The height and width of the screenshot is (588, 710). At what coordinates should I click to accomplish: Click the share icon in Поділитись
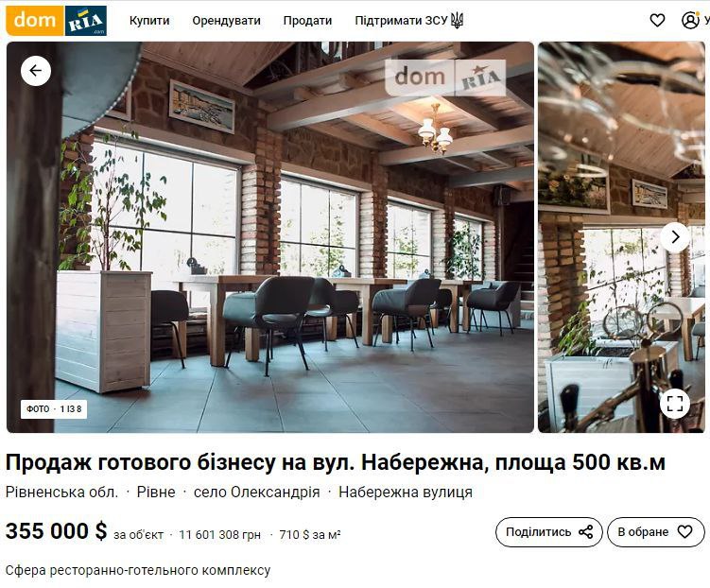(586, 532)
